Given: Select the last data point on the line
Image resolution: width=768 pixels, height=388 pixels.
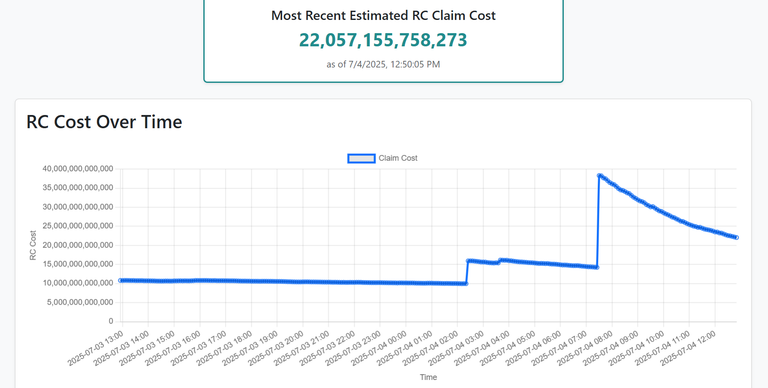Looking at the screenshot, I should [x=737, y=238].
